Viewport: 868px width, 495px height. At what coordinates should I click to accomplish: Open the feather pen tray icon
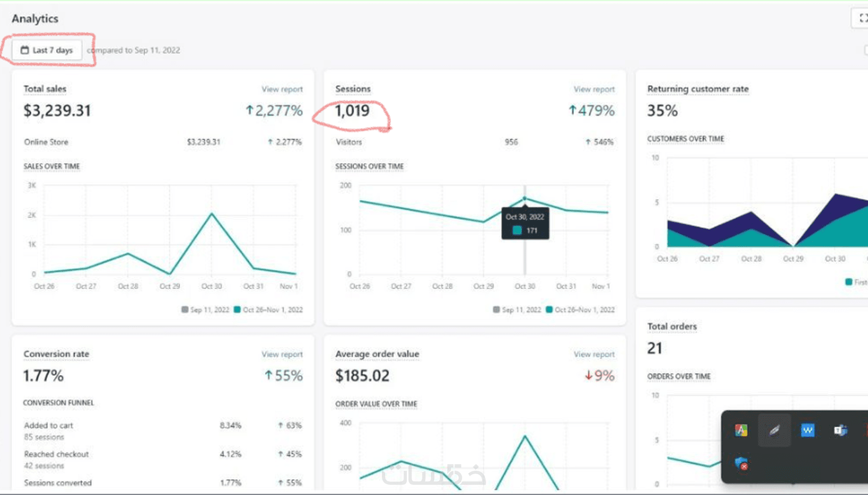click(775, 430)
